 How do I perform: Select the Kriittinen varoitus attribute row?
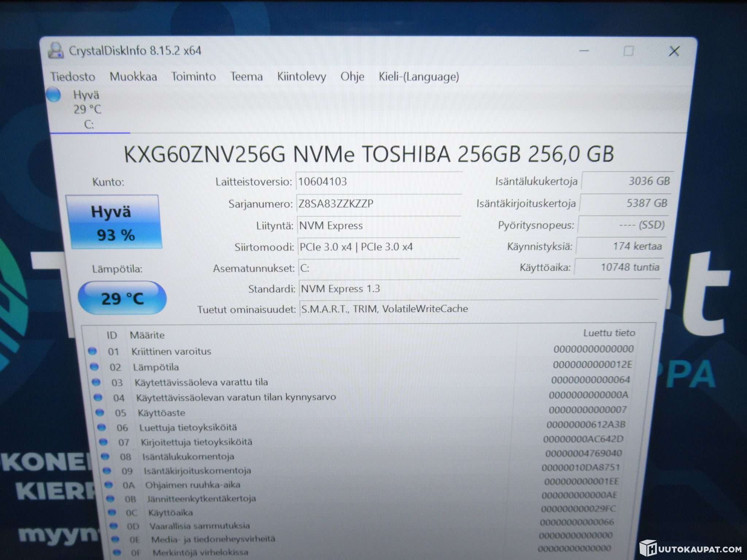[361, 350]
